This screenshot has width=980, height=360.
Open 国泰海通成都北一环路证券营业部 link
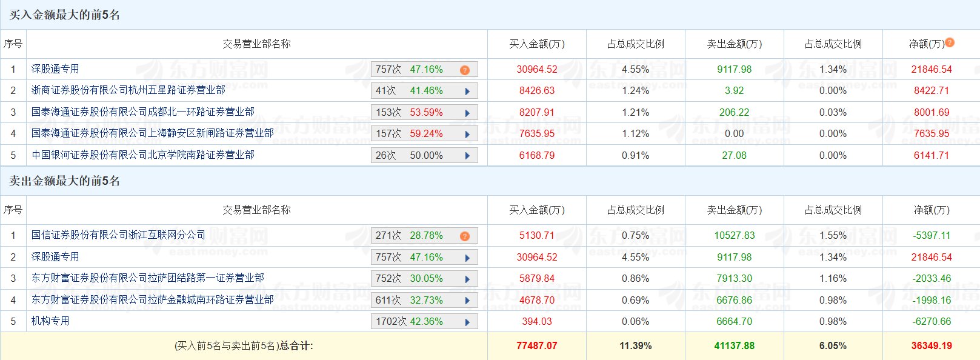click(x=142, y=112)
